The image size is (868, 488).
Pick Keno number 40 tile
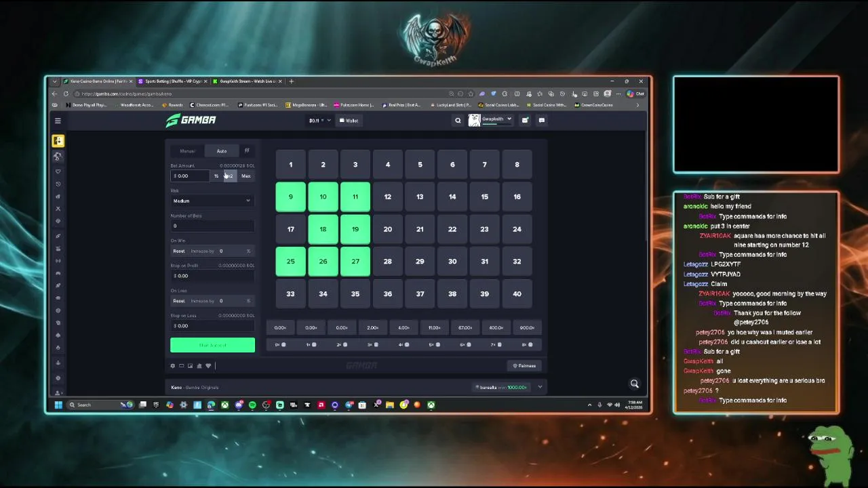point(517,293)
